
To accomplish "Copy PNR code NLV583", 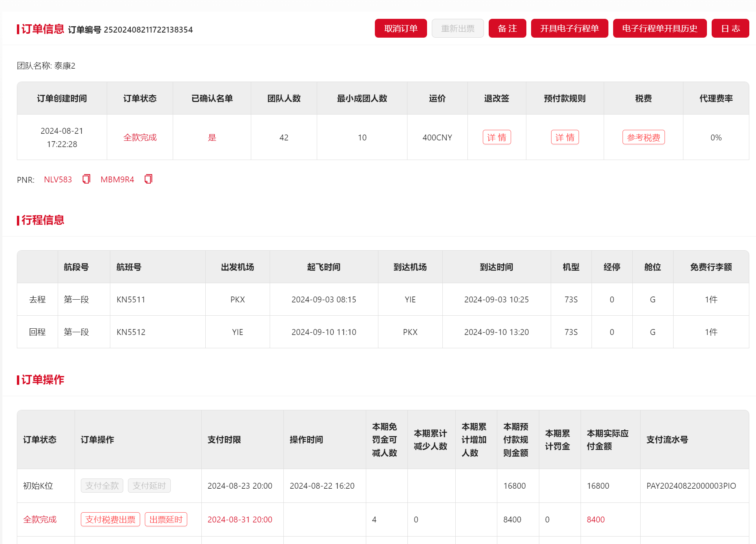I will point(86,179).
